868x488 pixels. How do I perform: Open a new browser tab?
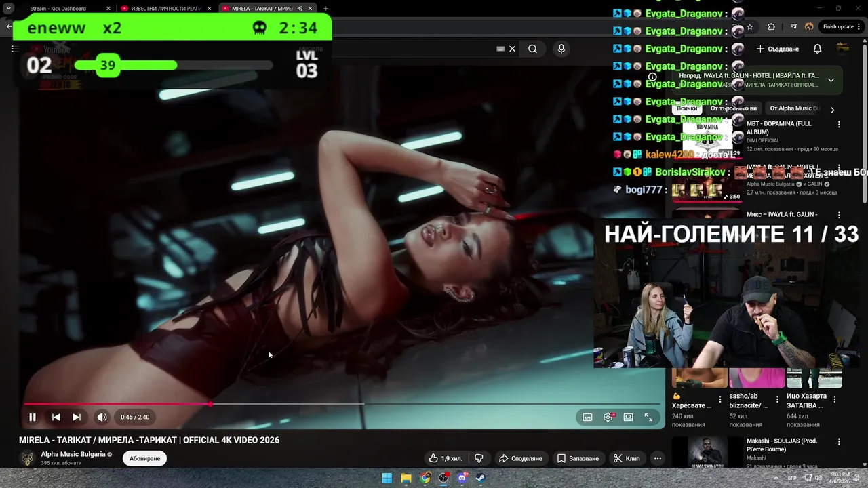pos(325,9)
